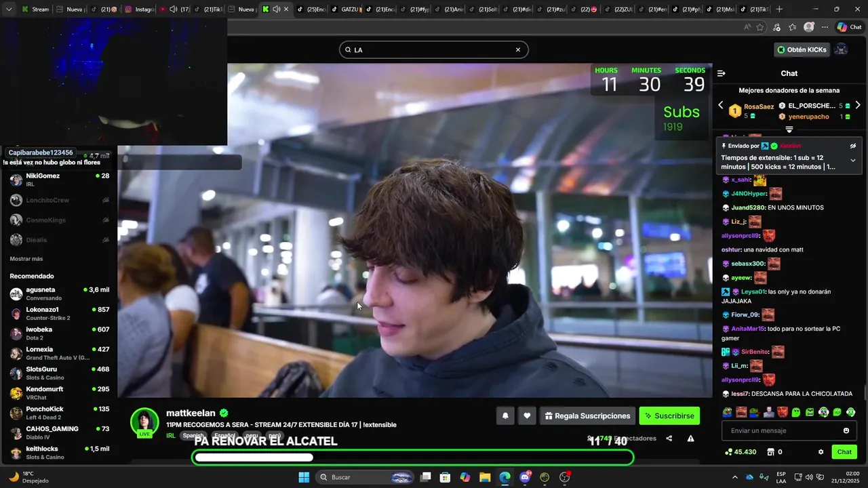Select the Español tag
This screenshot has height=488, width=868.
pos(224,436)
